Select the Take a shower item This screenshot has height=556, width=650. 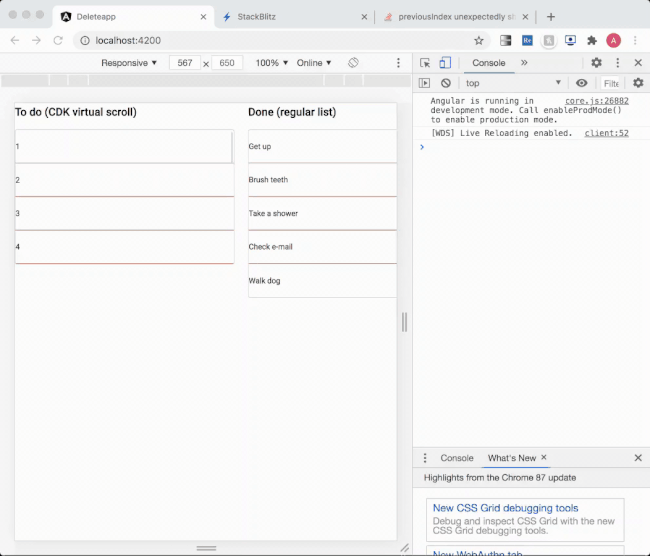click(323, 214)
